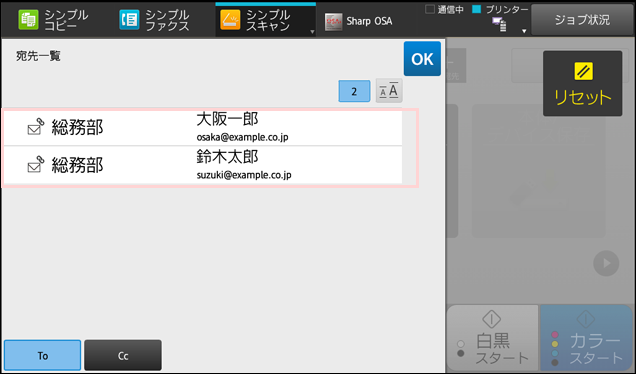Toggle the text size icon

tap(389, 90)
